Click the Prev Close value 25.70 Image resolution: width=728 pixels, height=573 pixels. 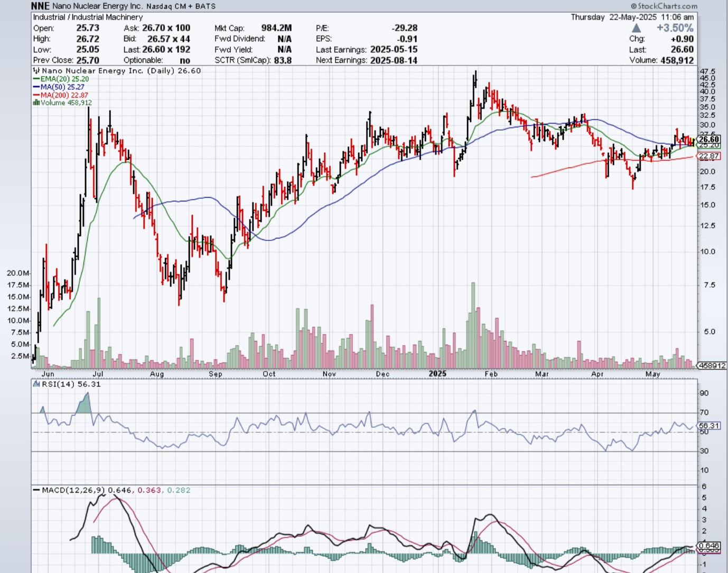pos(88,60)
